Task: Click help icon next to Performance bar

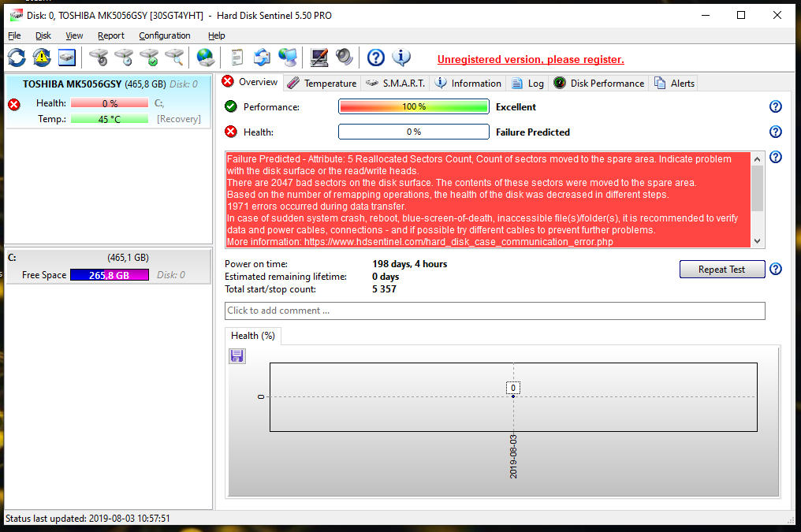Action: click(x=776, y=106)
